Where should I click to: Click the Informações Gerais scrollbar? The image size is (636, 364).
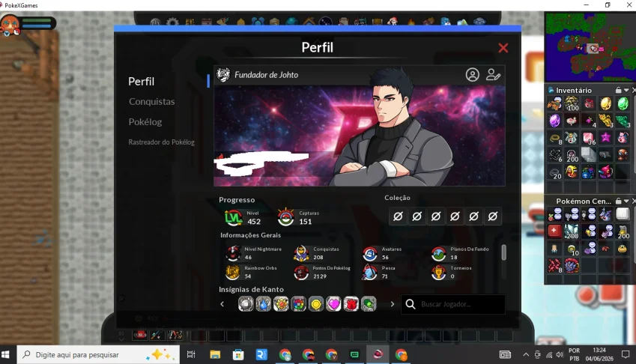click(x=503, y=252)
